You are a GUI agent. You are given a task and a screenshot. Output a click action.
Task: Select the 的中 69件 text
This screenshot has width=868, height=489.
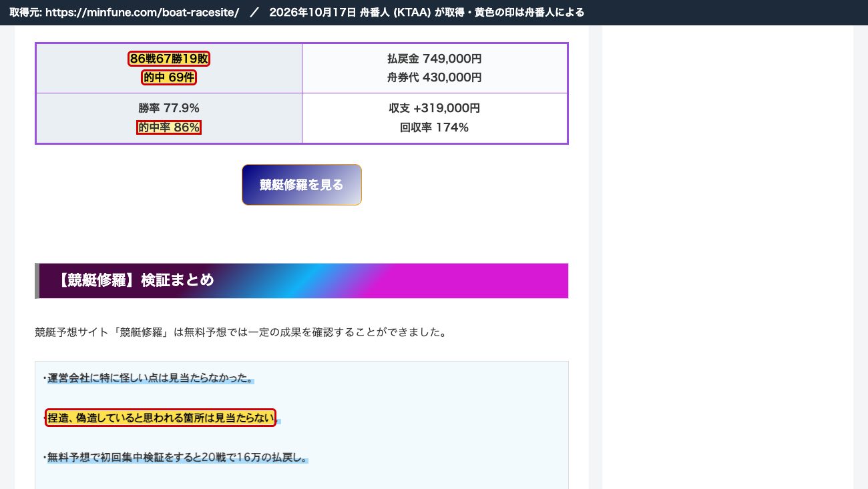[x=169, y=77]
